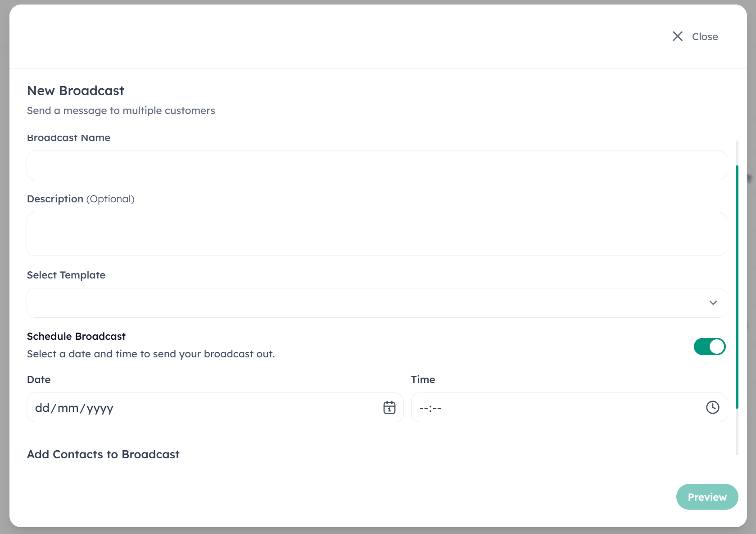This screenshot has width=756, height=534.
Task: Open the calendar date picker icon
Action: click(x=389, y=407)
